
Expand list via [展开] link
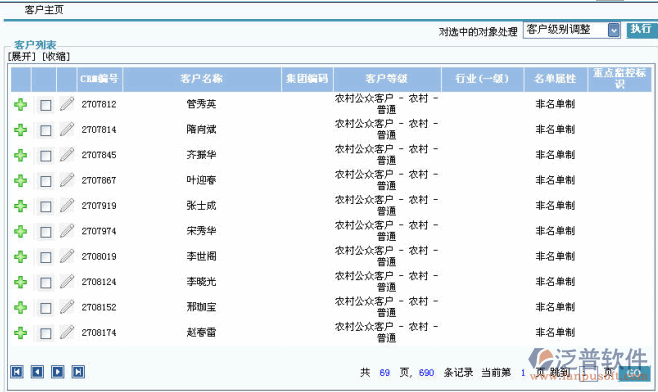click(x=21, y=56)
